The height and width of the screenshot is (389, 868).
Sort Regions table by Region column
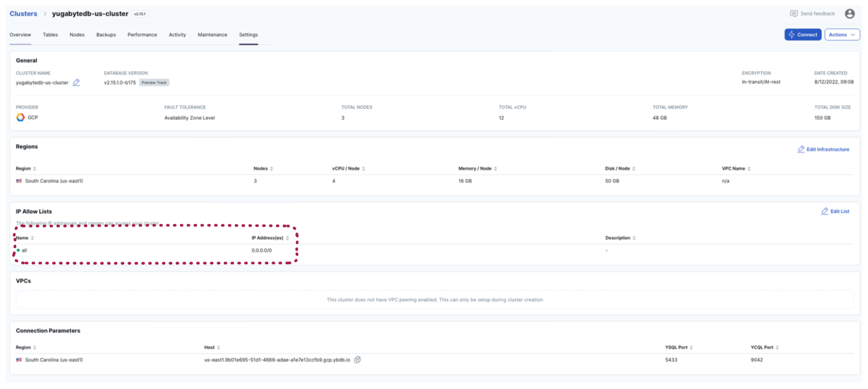[35, 169]
